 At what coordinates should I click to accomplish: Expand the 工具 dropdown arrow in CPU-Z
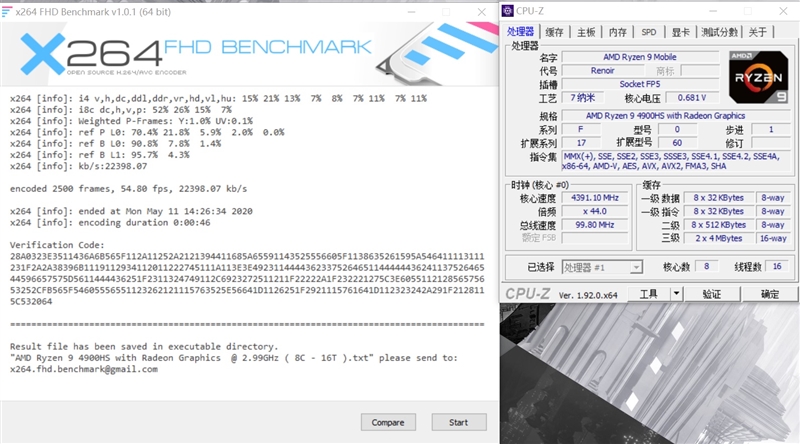(676, 294)
